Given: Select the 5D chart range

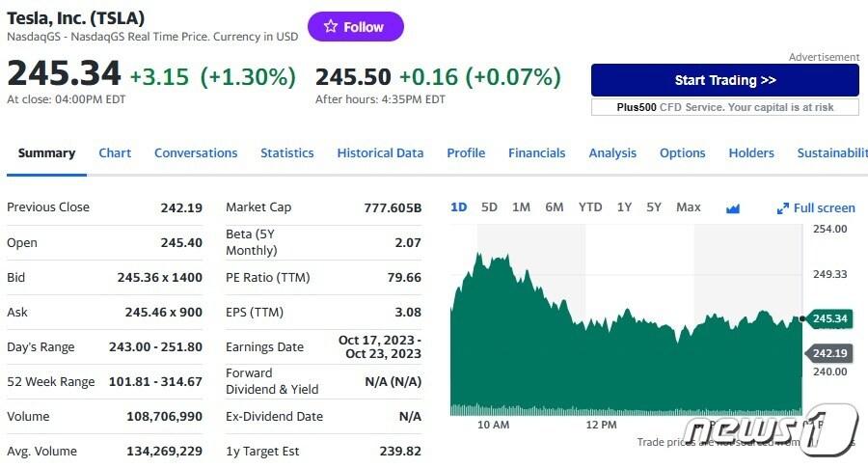Looking at the screenshot, I should (489, 207).
